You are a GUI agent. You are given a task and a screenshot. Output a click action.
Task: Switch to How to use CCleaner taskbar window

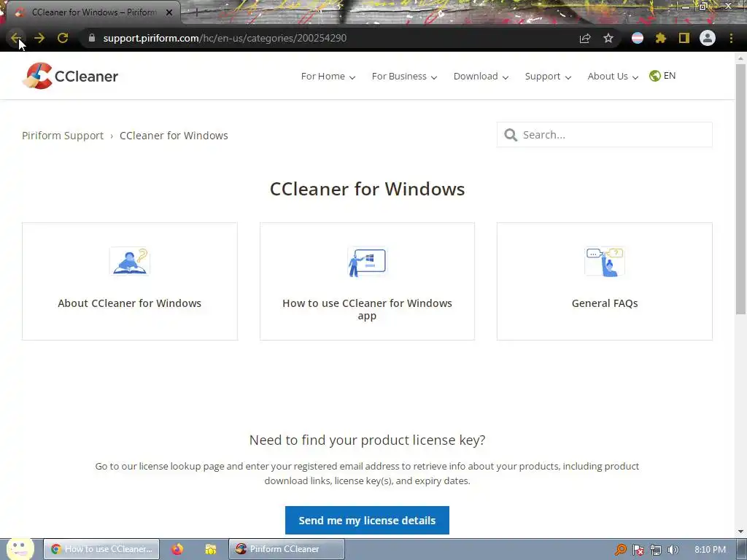tap(101, 549)
